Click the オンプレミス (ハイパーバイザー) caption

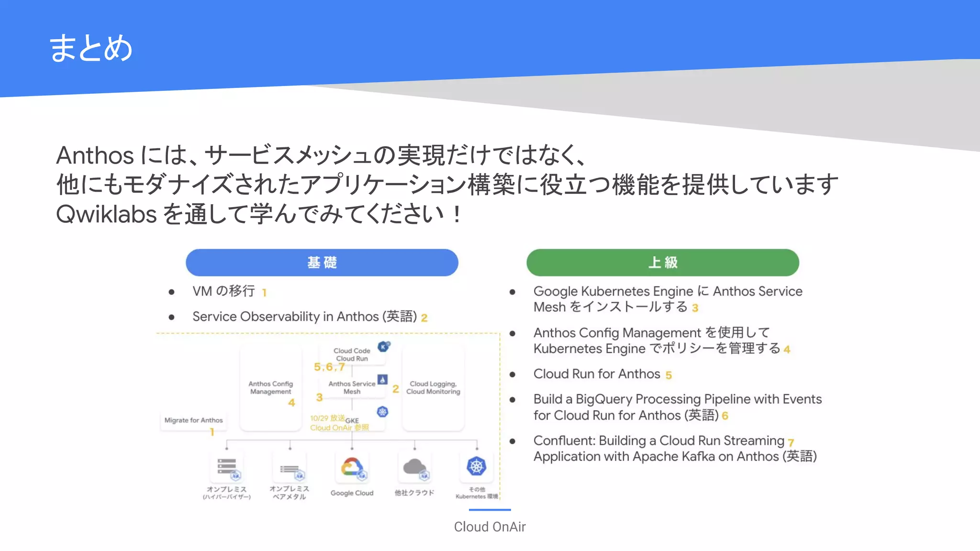click(x=227, y=493)
